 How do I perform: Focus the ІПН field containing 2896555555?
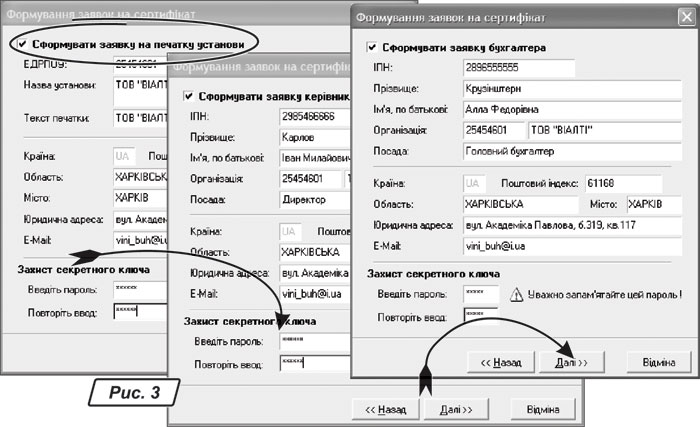tap(520, 68)
